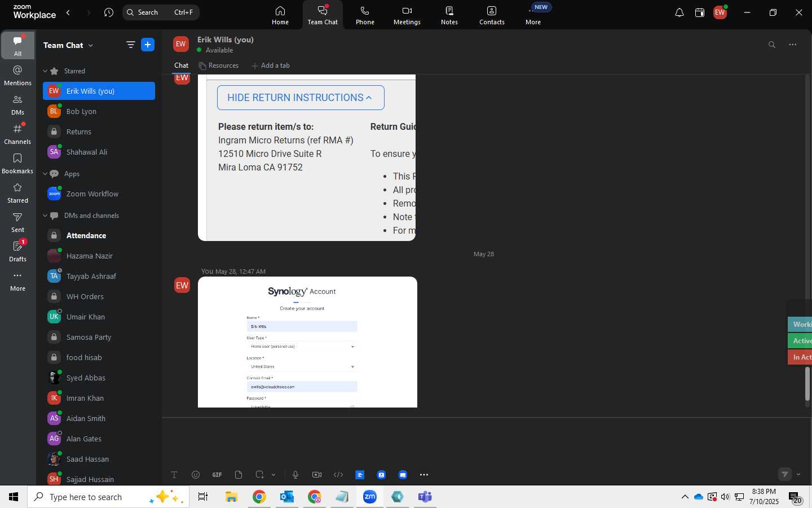Click Hide Return Instructions button
This screenshot has width=812, height=508.
click(301, 98)
